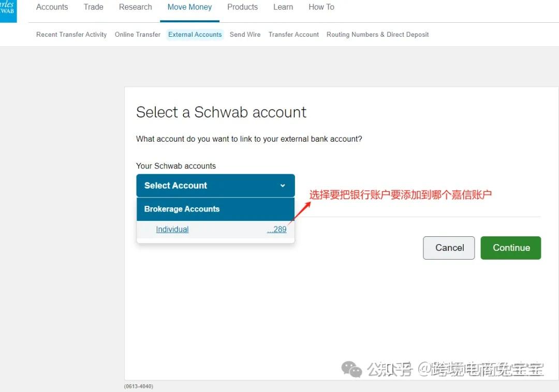Open the Trade section
The image size is (559, 392).
click(93, 7)
